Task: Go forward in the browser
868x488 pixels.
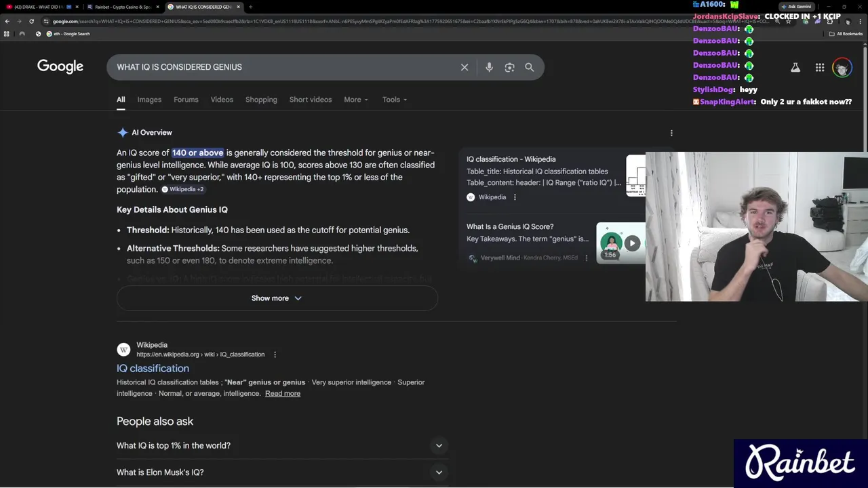Action: pos(19,21)
